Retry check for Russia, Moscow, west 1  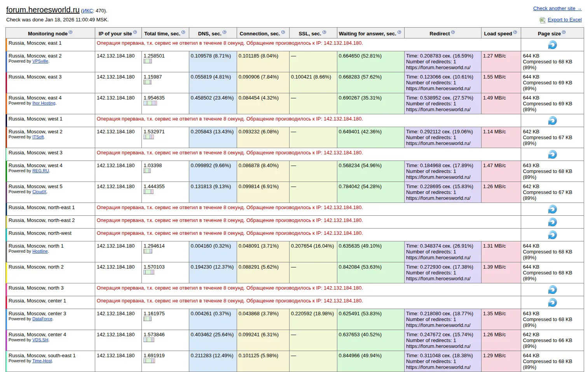click(552, 121)
